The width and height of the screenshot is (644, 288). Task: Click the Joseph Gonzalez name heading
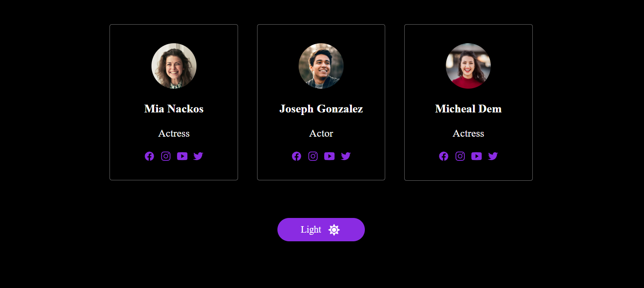click(x=321, y=109)
